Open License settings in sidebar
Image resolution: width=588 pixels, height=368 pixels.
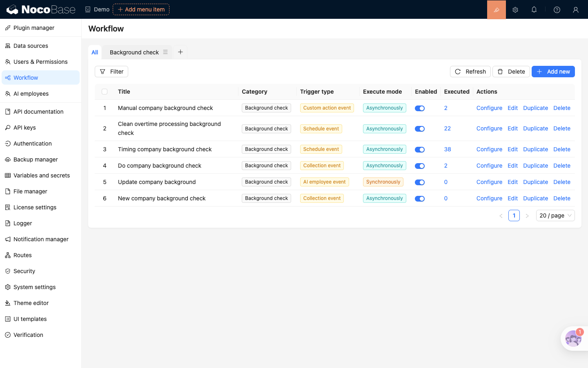[x=40, y=207]
